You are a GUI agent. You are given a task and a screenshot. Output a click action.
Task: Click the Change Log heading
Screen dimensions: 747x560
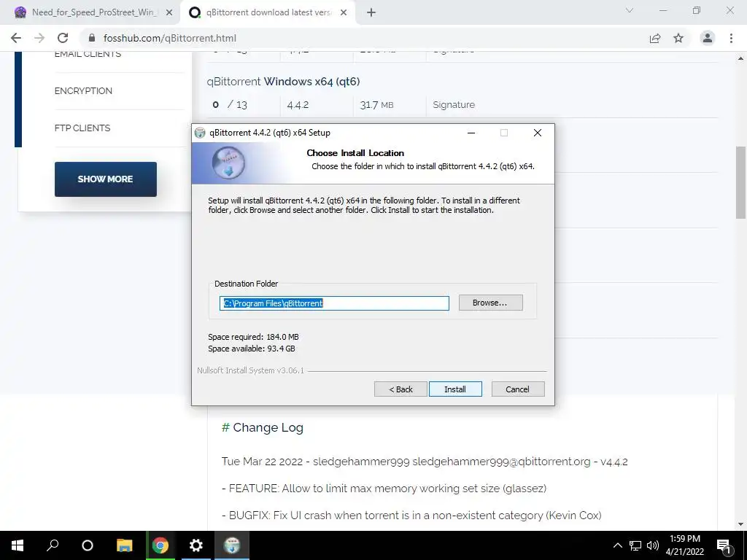263,427
